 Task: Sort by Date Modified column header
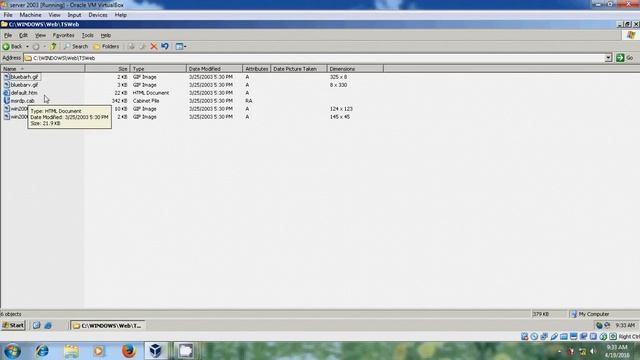pos(215,69)
